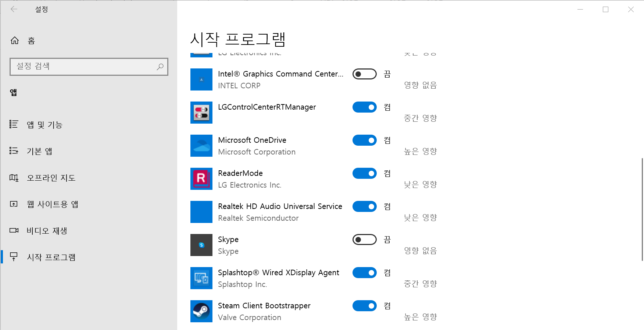Viewport: 644px width, 330px height.
Task: Open 오프라인 지도 settings page
Action: (x=89, y=178)
